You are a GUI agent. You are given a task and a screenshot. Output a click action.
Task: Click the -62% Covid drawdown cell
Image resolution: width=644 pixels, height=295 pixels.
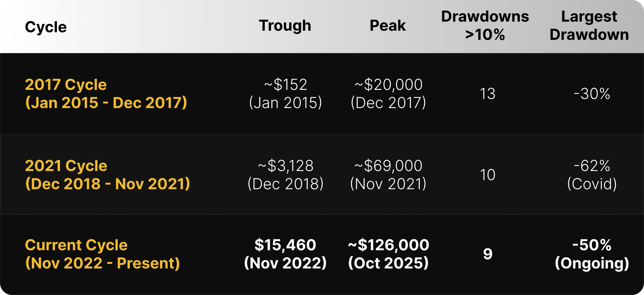point(592,175)
